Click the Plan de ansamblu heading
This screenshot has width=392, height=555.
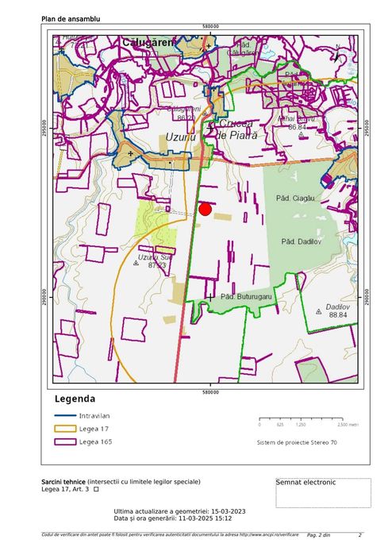point(71,19)
